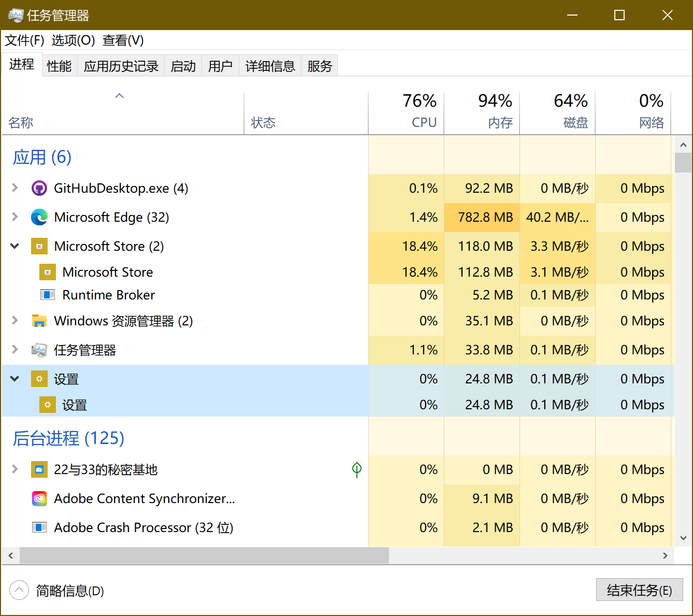Image resolution: width=693 pixels, height=616 pixels.
Task: Open the 文件(F) menu
Action: (24, 40)
